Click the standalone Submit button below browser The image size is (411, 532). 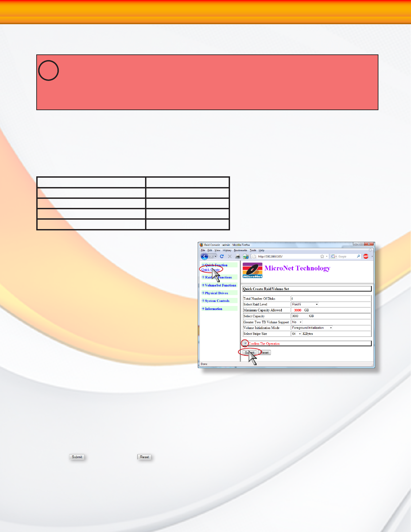point(77,457)
